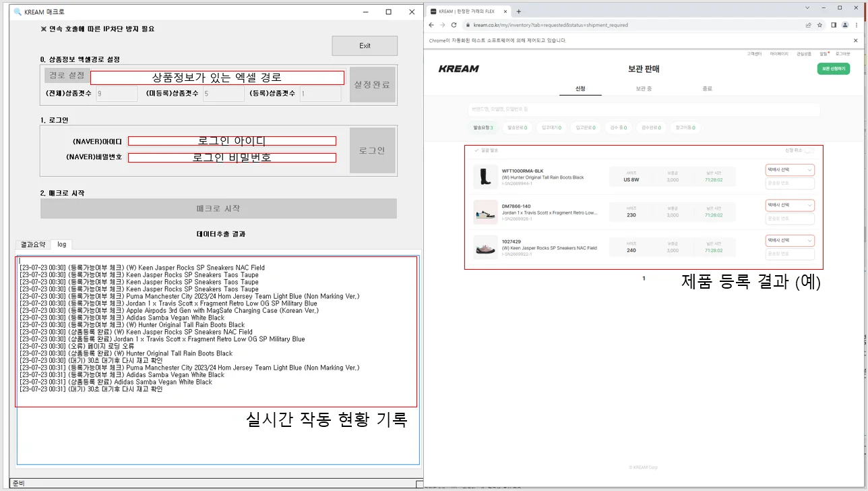The height and width of the screenshot is (491, 868).
Task: Select the 입고완료 0 filter chip
Action: [584, 127]
